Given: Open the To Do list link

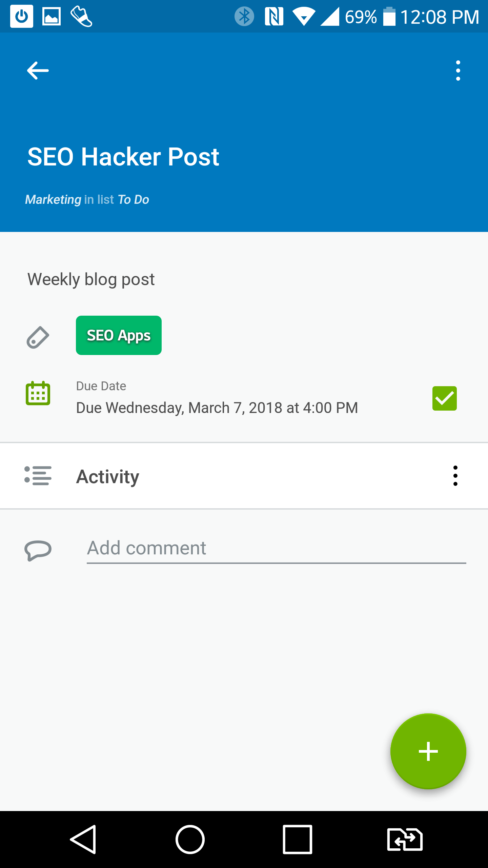Looking at the screenshot, I should 134,200.
